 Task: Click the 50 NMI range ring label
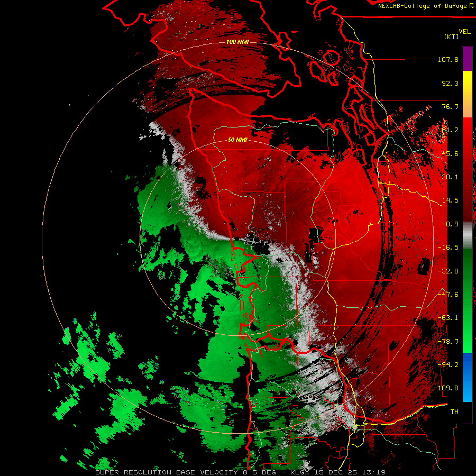click(x=237, y=140)
